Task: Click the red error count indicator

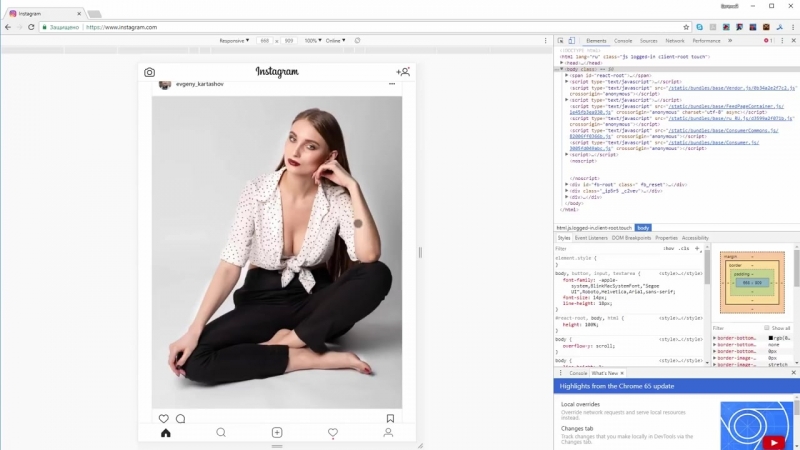Action: [768, 40]
